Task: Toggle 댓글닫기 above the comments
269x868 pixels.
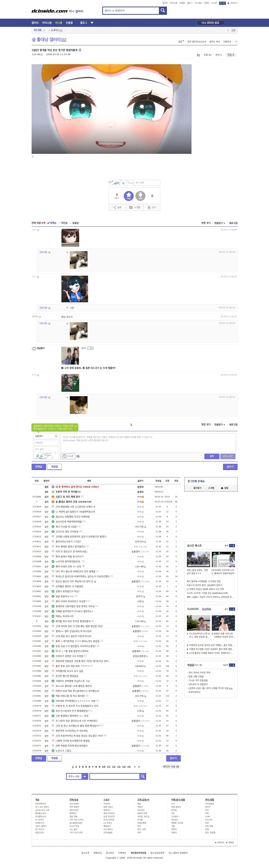Action: [220, 223]
